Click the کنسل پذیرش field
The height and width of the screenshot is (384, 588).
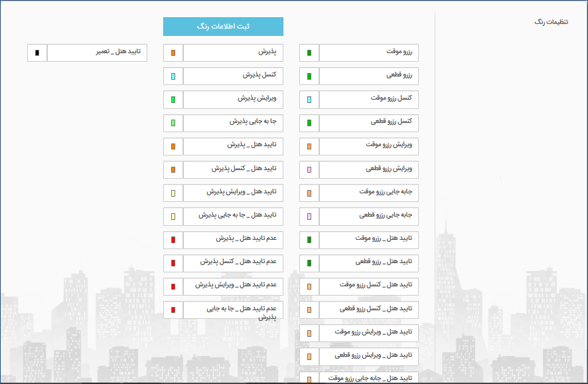click(233, 76)
